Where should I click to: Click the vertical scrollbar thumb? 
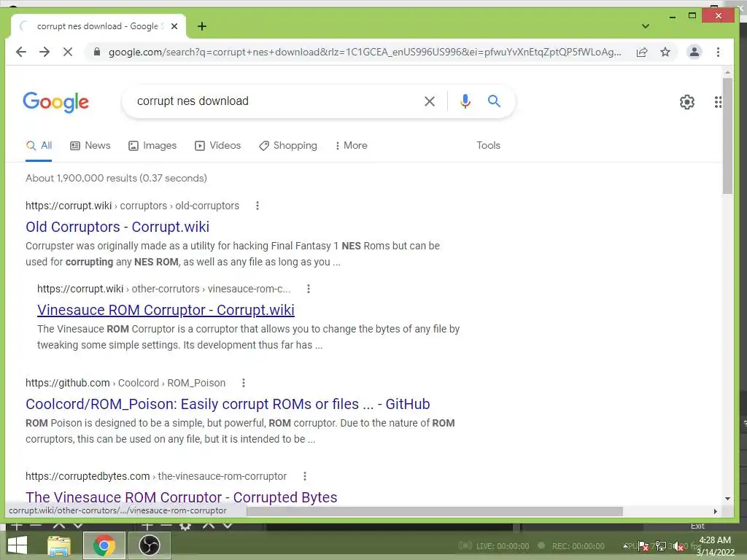[727, 136]
